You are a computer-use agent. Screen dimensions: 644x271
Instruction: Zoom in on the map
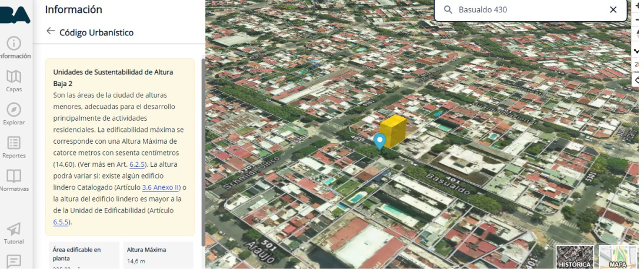click(x=638, y=5)
